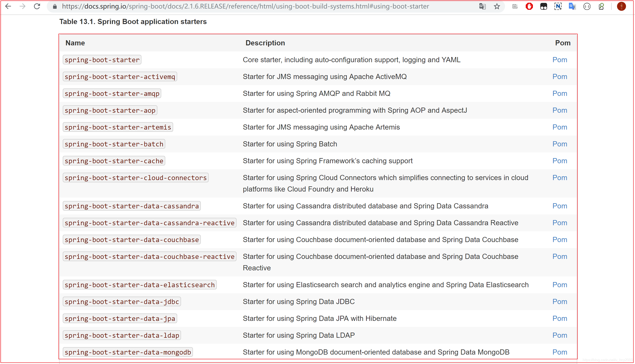
Task: Open the QR code extension icon
Action: [x=515, y=6]
